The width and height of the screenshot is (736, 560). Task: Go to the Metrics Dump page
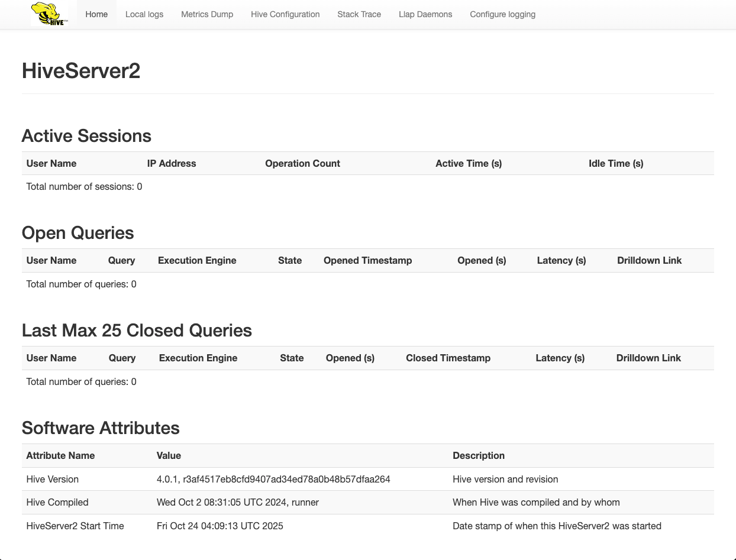click(207, 14)
